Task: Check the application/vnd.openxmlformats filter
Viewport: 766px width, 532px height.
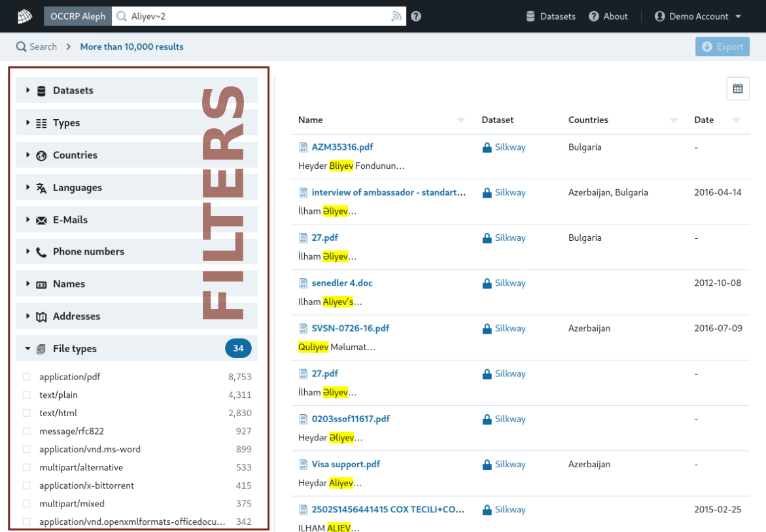Action: (x=26, y=522)
